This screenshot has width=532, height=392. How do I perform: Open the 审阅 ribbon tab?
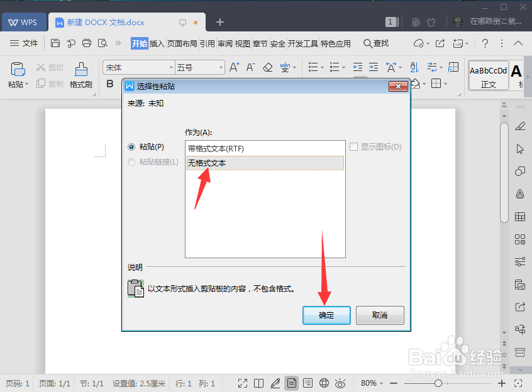point(224,43)
